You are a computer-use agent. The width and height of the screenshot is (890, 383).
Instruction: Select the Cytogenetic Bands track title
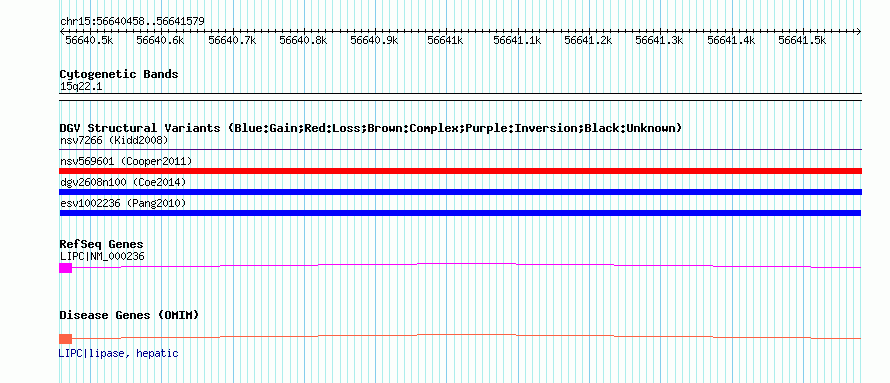click(119, 74)
